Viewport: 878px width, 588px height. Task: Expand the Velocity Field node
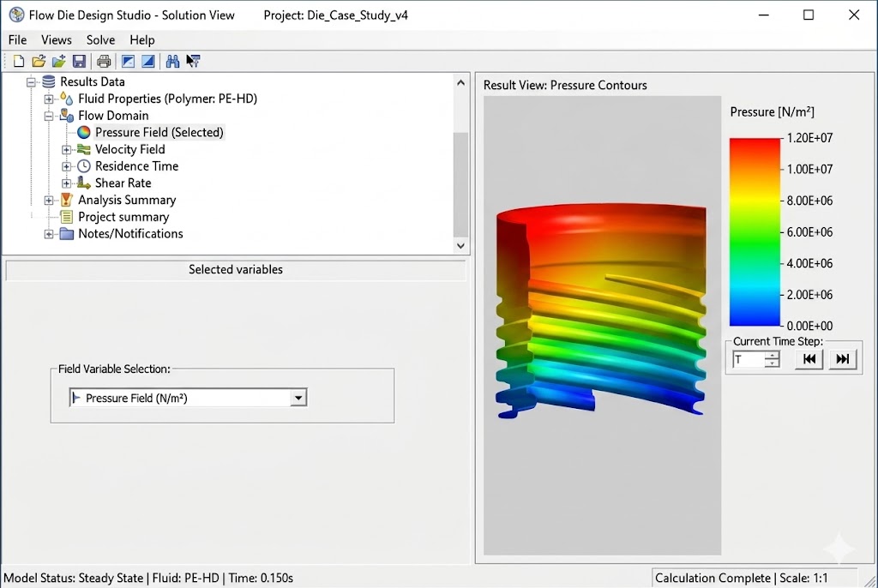(x=66, y=149)
